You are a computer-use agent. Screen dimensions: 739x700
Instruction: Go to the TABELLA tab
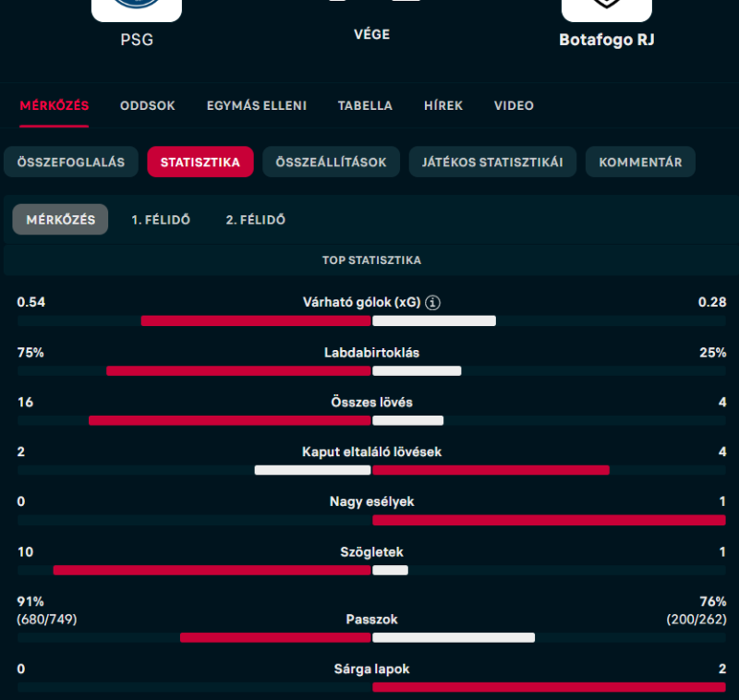tap(365, 105)
